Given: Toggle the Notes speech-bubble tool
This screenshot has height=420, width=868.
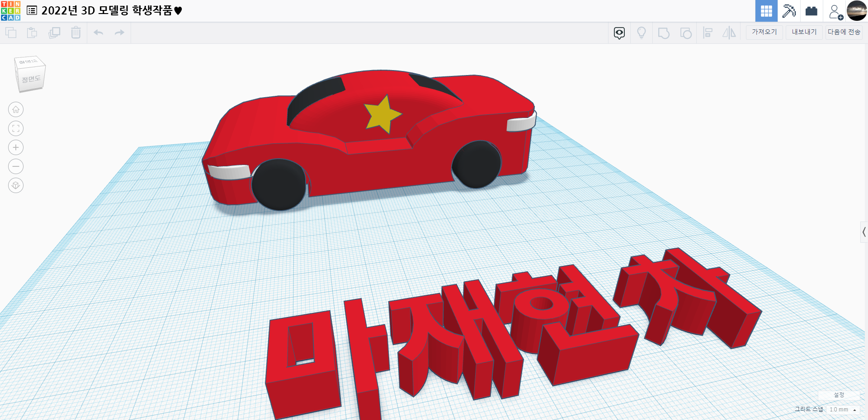Looking at the screenshot, I should pos(619,33).
